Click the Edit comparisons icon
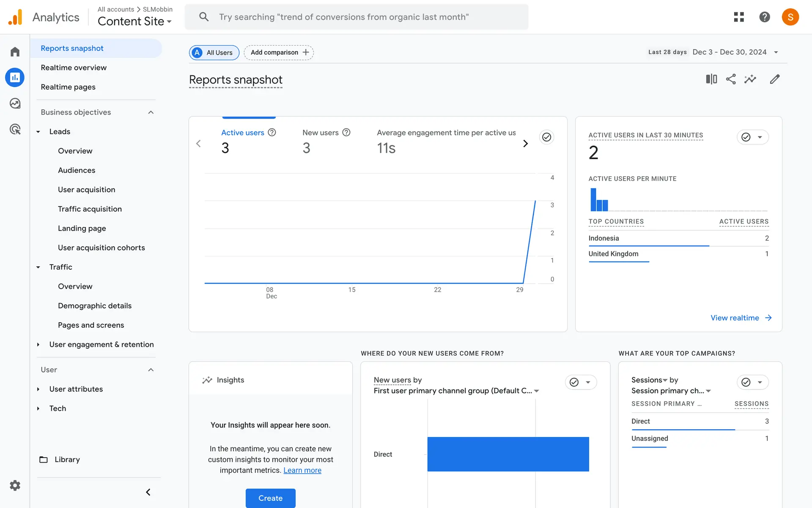Image resolution: width=812 pixels, height=508 pixels. tap(711, 79)
